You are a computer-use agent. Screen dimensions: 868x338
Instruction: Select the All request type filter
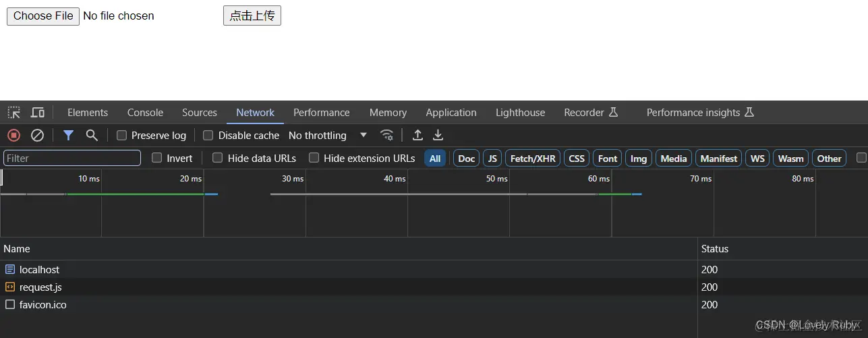pyautogui.click(x=435, y=159)
